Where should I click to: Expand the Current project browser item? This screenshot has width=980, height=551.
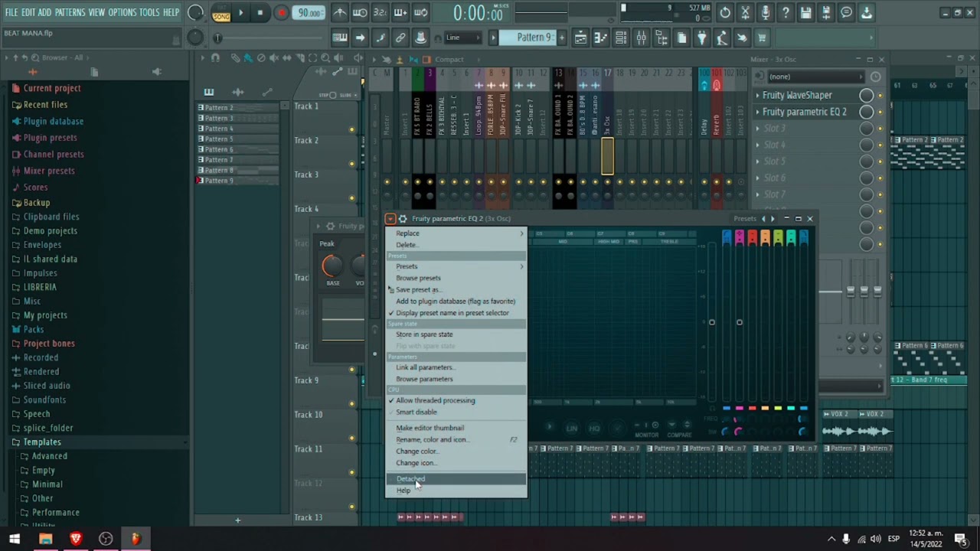(51, 88)
